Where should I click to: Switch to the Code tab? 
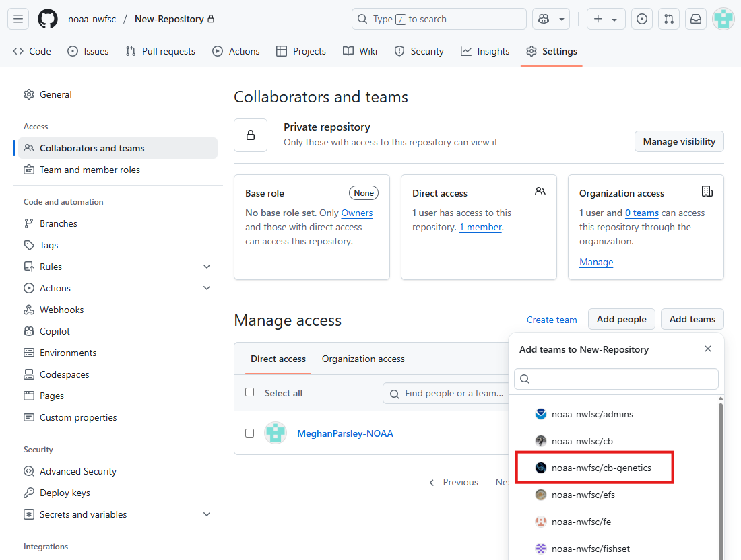click(32, 51)
